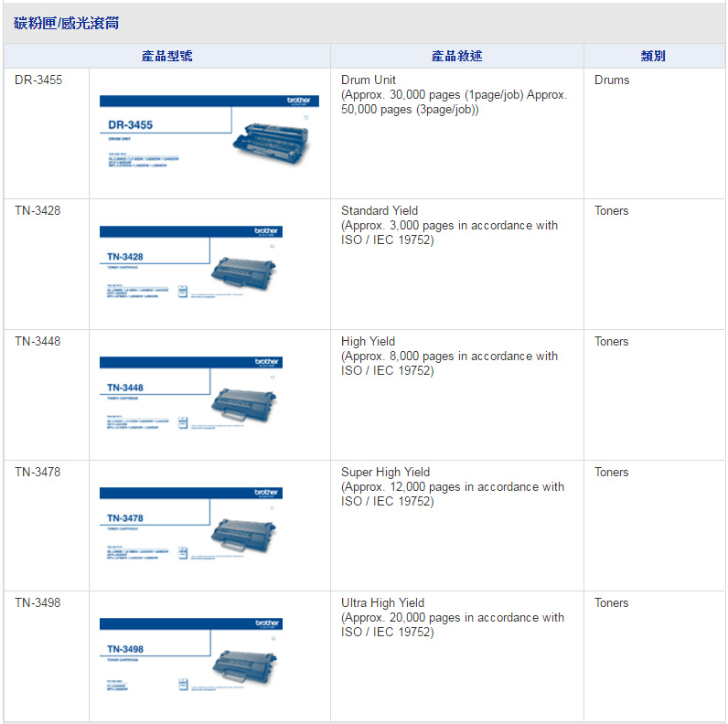The width and height of the screenshot is (728, 724).
Task: Click the 產品敘述 column header
Action: click(x=457, y=56)
